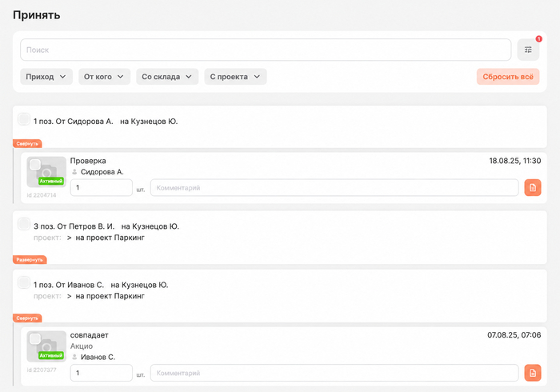Open the Со склада dropdown filter
This screenshot has height=392, width=560.
pyautogui.click(x=167, y=77)
